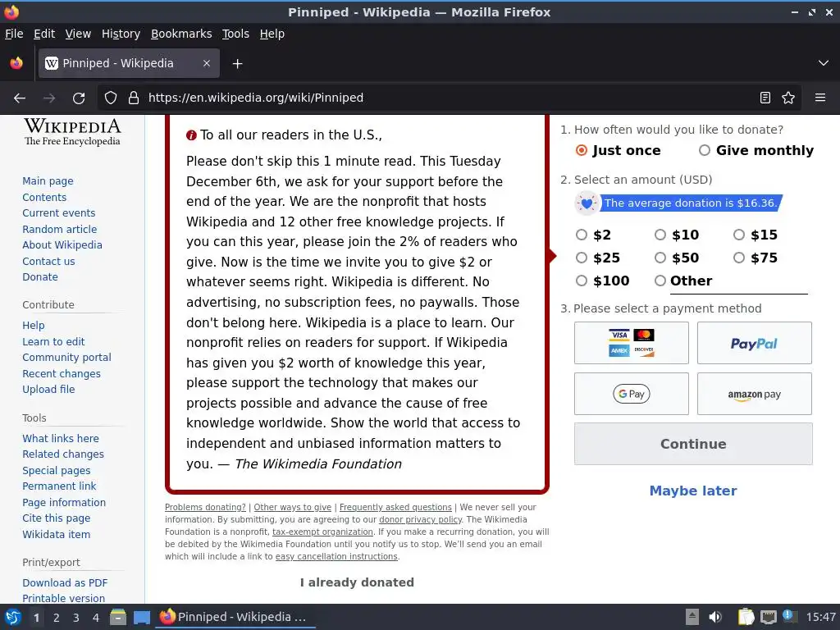Open Random article in the sidebar

tap(59, 230)
